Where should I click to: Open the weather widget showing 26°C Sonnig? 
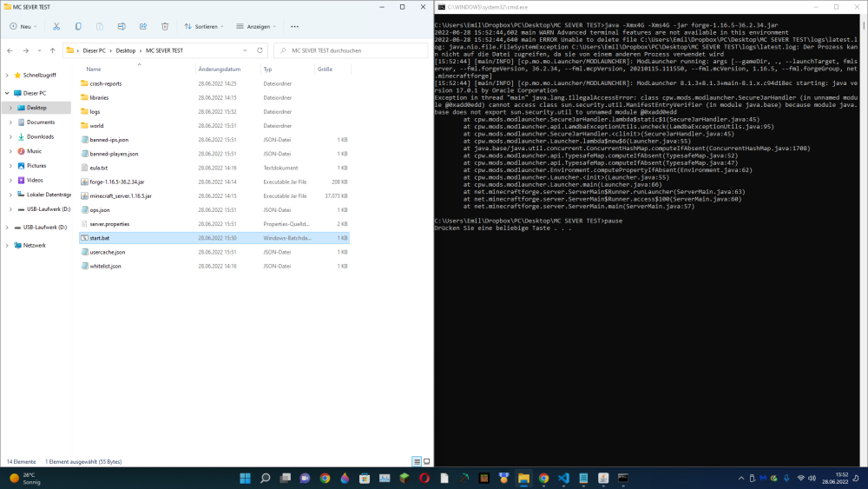25,478
